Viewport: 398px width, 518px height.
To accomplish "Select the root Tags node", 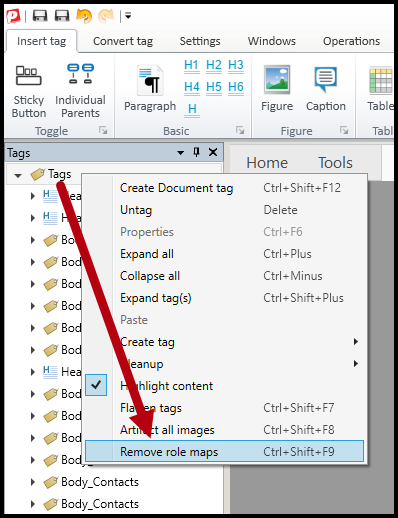I will (x=59, y=174).
